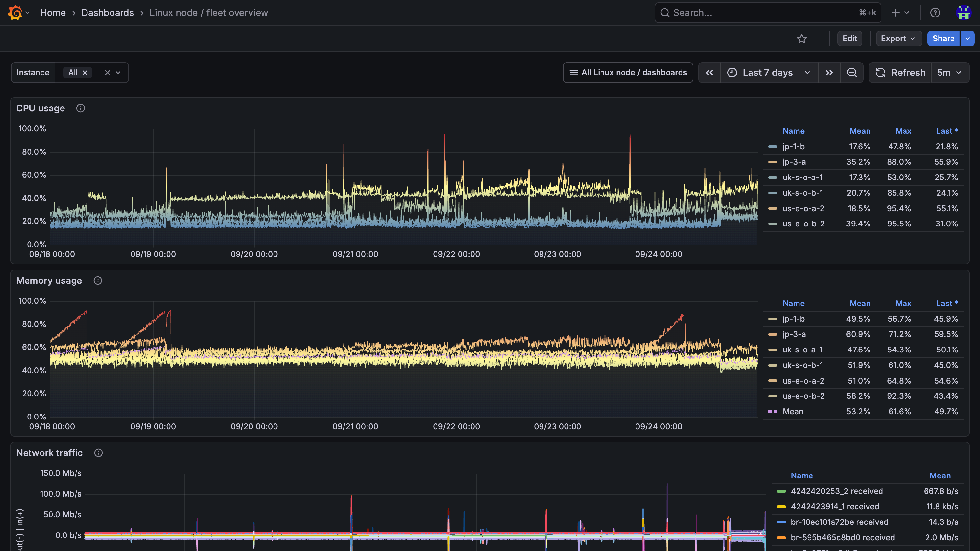Click uk-s-o-a-1 row in Memory legend

pyautogui.click(x=863, y=350)
